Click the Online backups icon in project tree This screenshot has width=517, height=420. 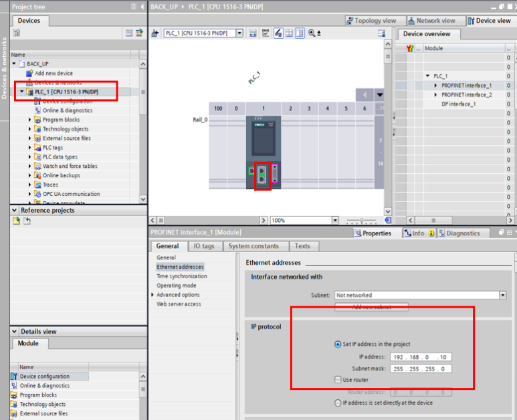pos(37,175)
